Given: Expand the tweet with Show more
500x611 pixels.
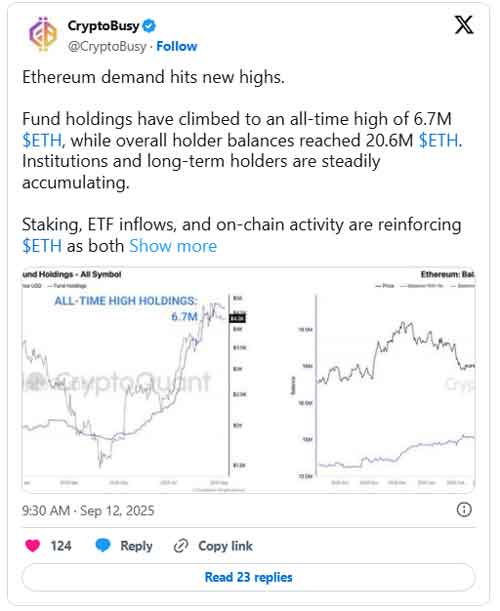Looking at the screenshot, I should (173, 246).
